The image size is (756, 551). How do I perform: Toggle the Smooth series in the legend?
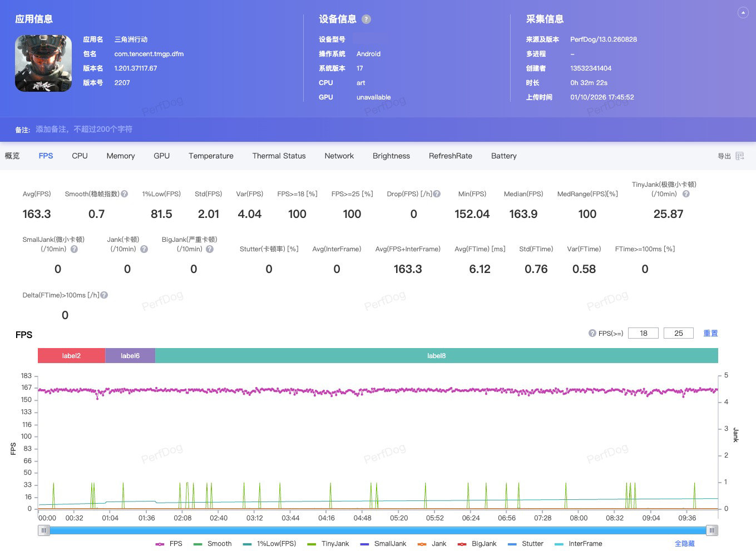tap(213, 544)
